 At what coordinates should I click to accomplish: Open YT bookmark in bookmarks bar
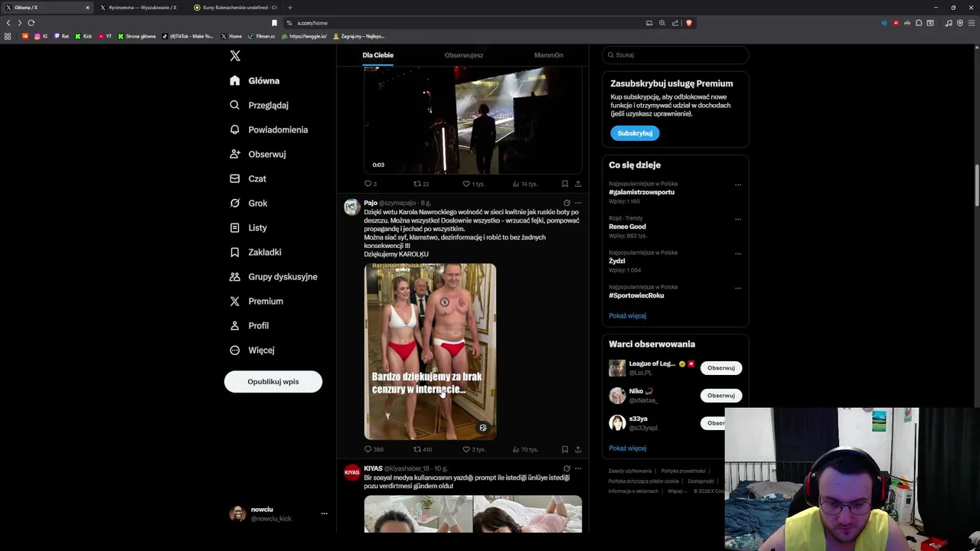[x=105, y=36]
